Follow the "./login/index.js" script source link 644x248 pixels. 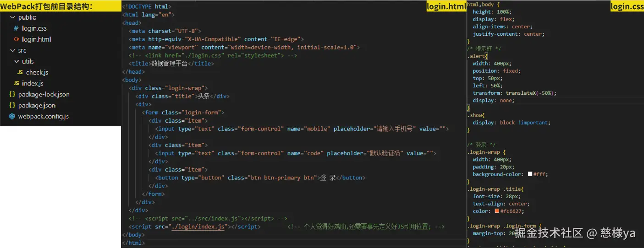point(198,226)
